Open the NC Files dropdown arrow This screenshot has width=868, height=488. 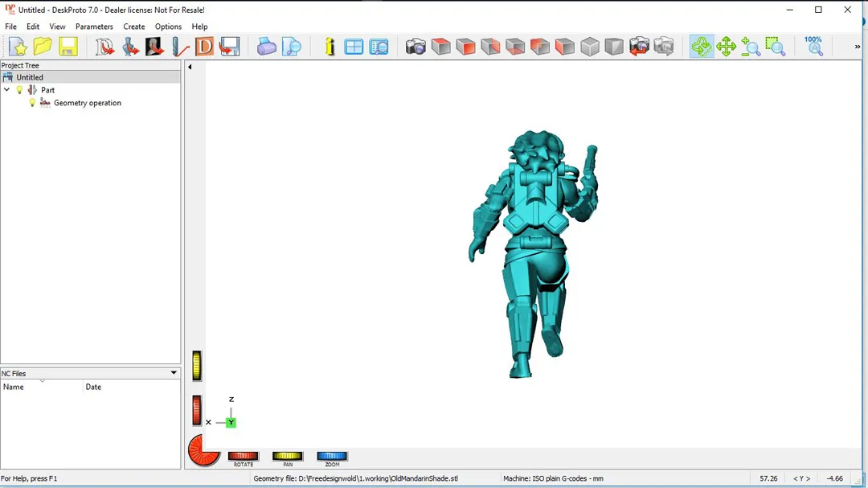click(174, 373)
